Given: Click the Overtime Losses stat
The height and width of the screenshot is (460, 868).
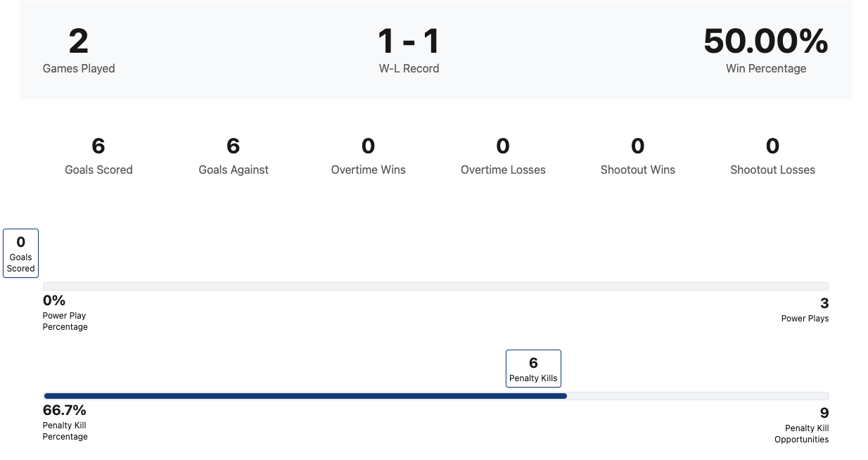Looking at the screenshot, I should [503, 156].
